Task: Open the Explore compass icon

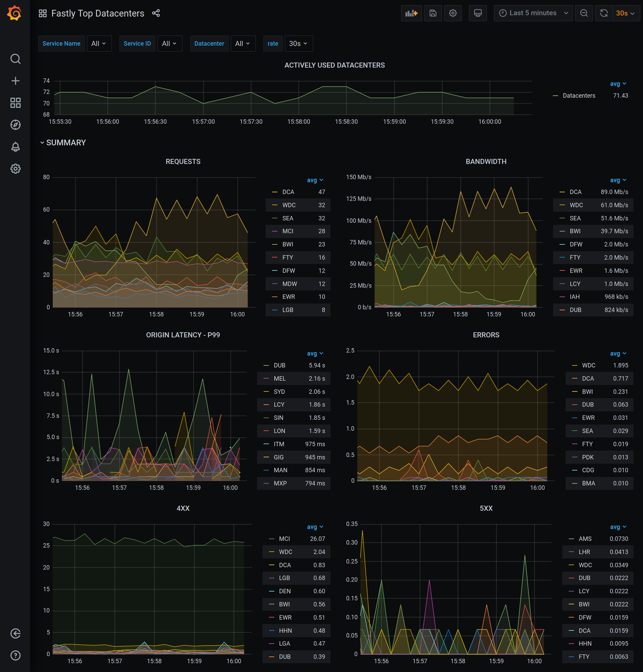Action: [x=16, y=125]
